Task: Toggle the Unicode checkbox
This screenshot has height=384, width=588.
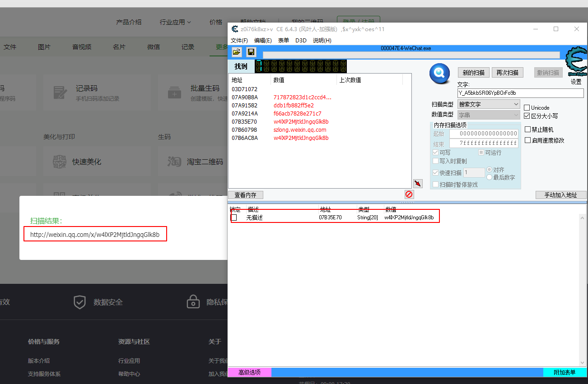Action: click(x=527, y=108)
